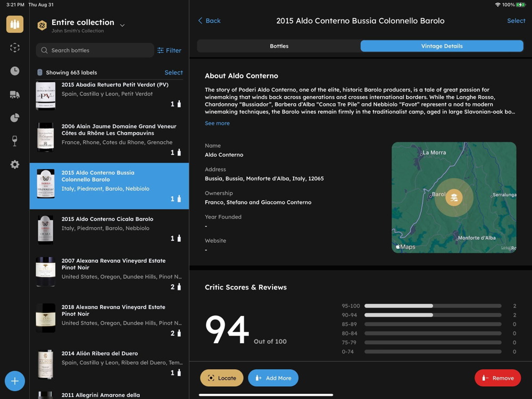This screenshot has height=399, width=532.
Task: Open the wine glass icon
Action: [14, 141]
